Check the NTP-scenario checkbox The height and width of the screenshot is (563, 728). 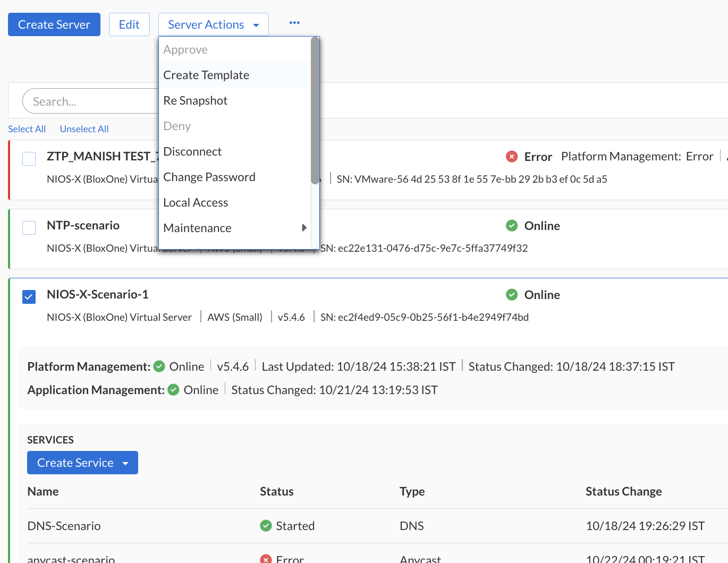(x=29, y=227)
